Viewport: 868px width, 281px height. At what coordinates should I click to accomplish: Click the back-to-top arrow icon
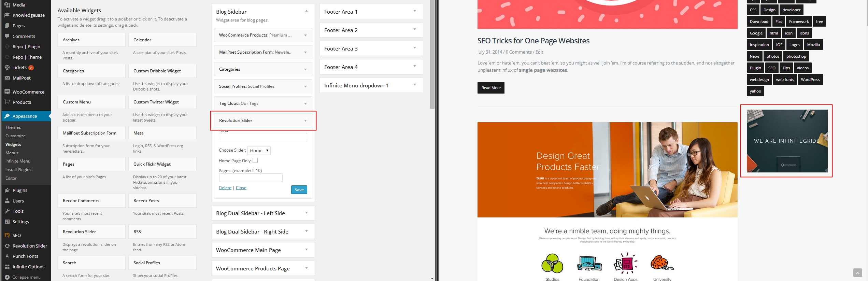tap(857, 273)
